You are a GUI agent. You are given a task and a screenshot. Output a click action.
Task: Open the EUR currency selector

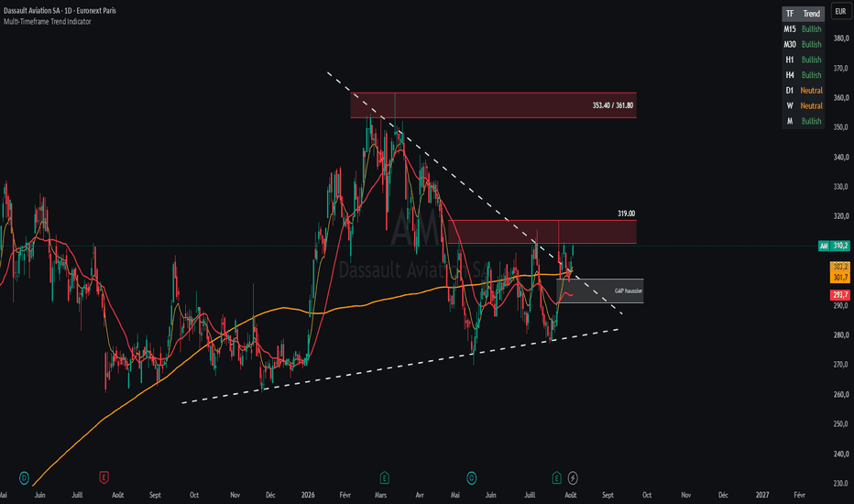point(840,11)
